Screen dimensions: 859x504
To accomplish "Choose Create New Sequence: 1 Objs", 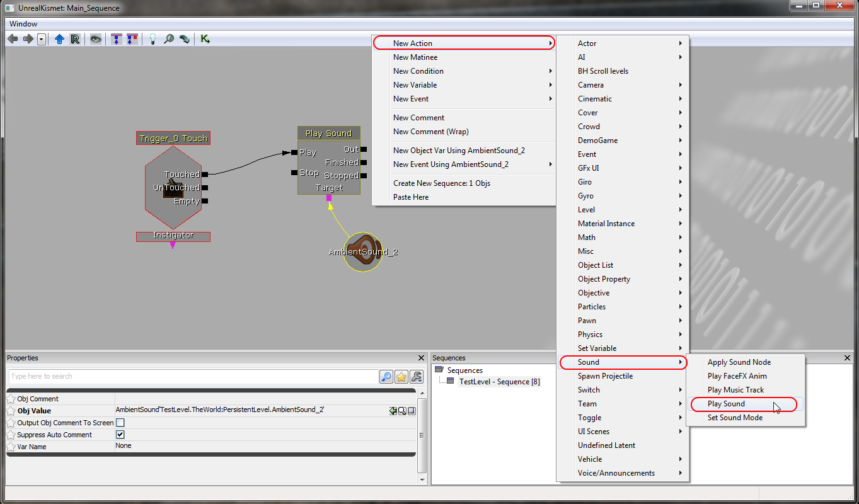I will click(463, 183).
